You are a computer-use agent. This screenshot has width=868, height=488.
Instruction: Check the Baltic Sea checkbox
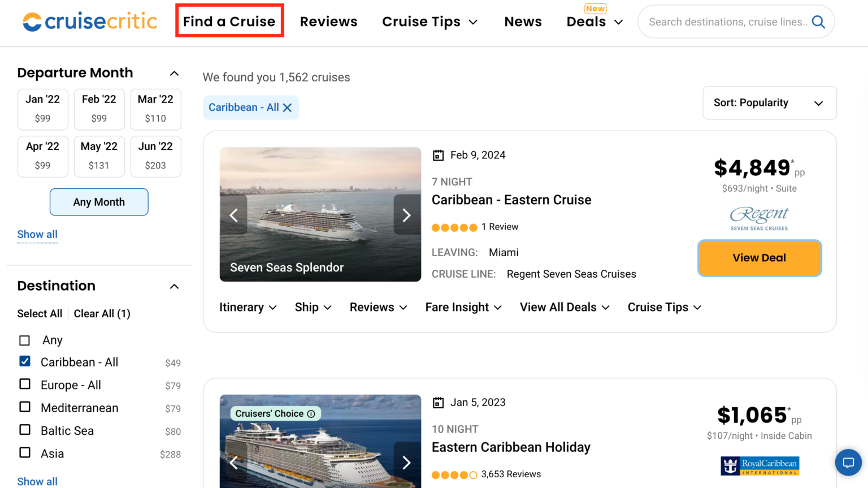pyautogui.click(x=25, y=430)
